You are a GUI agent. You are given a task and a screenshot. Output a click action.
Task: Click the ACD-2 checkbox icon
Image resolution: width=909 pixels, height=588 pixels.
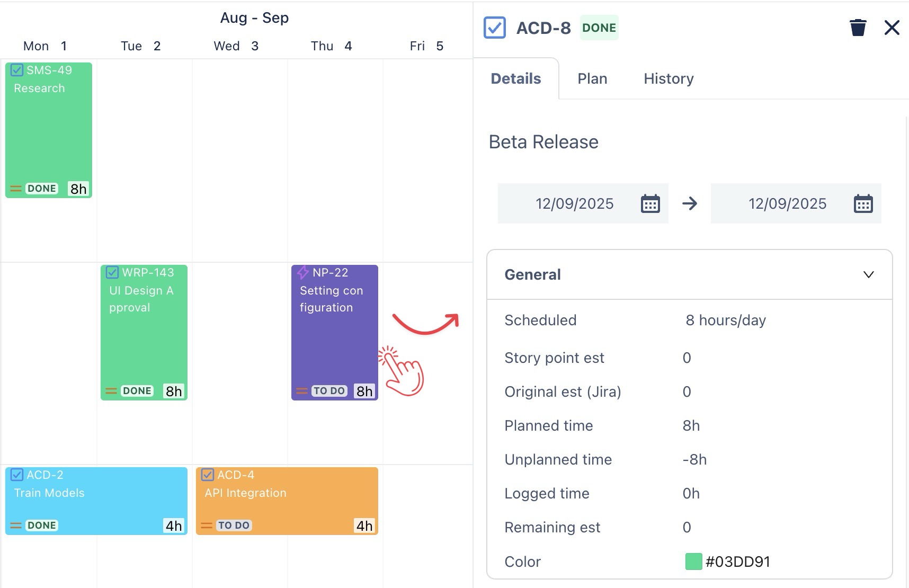[x=17, y=475]
